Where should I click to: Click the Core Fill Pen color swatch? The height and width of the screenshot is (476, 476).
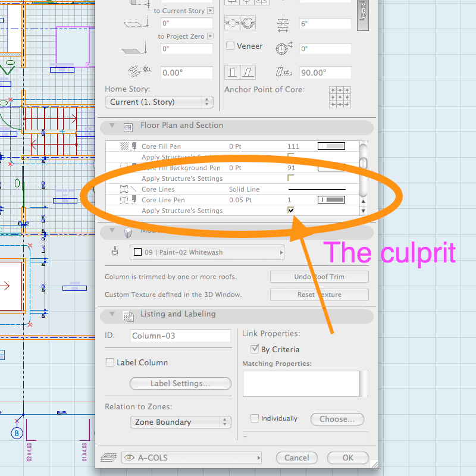331,146
